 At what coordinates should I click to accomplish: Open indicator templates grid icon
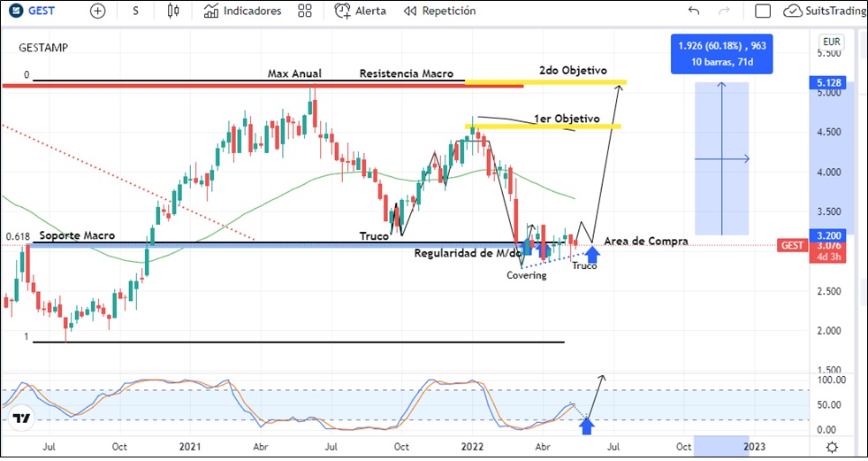point(305,12)
